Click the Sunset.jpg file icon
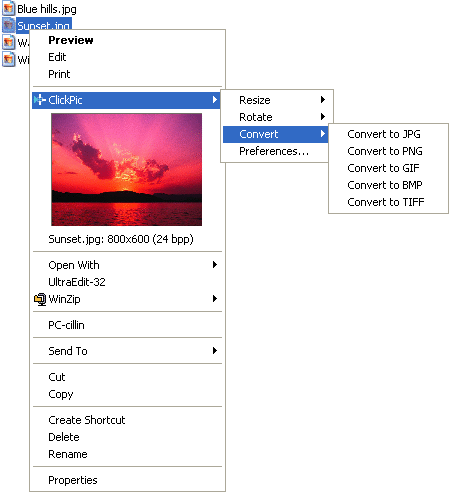 [9, 25]
